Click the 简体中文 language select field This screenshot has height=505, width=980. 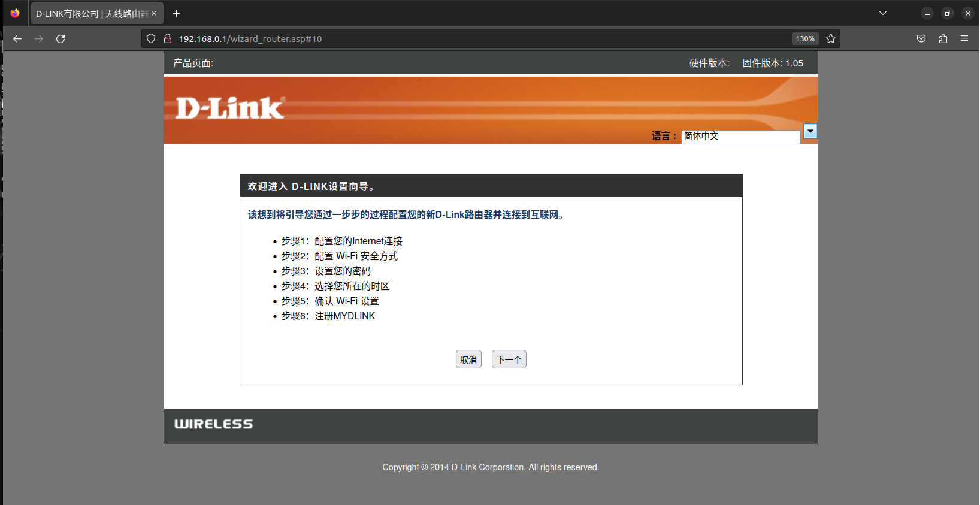pyautogui.click(x=741, y=137)
